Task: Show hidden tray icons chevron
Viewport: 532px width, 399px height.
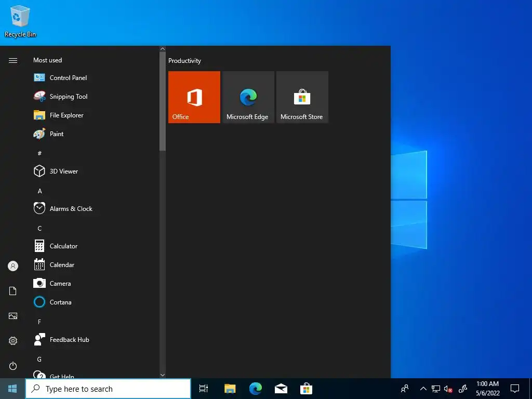Action: [423, 389]
